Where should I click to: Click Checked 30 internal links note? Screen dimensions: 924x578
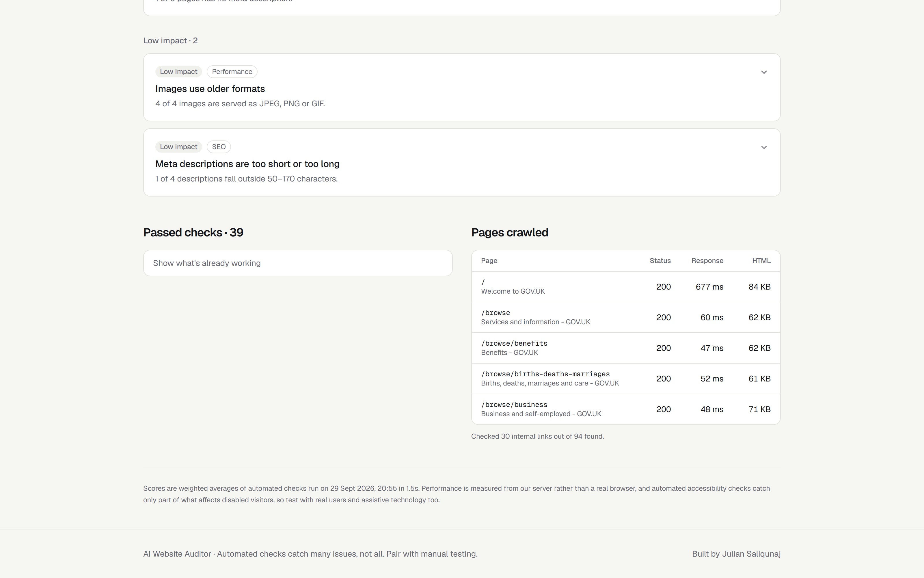(x=538, y=436)
